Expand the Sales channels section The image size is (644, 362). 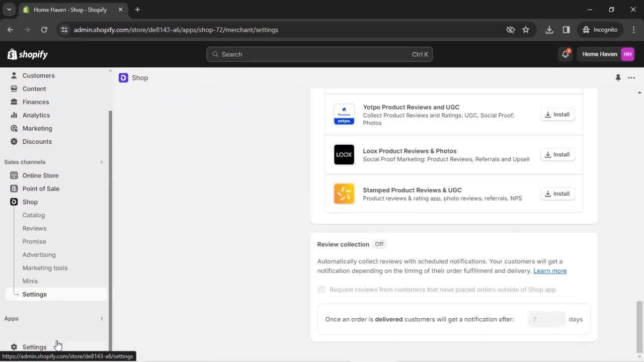click(x=101, y=162)
